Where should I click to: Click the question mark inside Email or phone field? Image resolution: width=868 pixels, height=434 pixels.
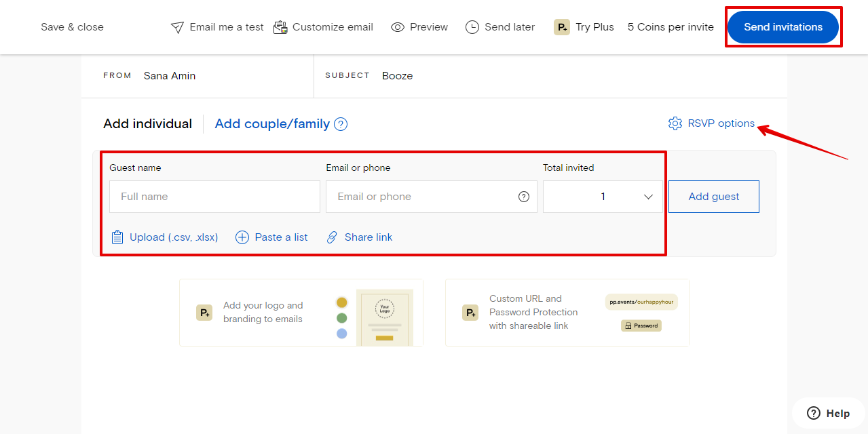pos(524,197)
